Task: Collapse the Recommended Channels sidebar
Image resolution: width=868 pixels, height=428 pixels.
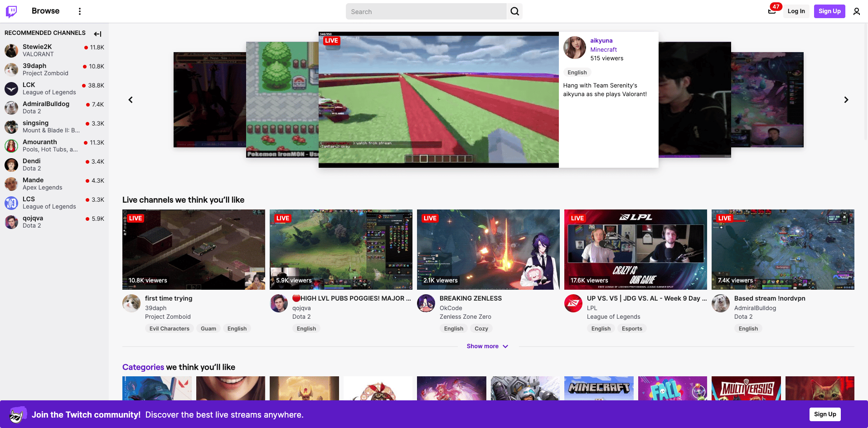Action: [x=97, y=34]
